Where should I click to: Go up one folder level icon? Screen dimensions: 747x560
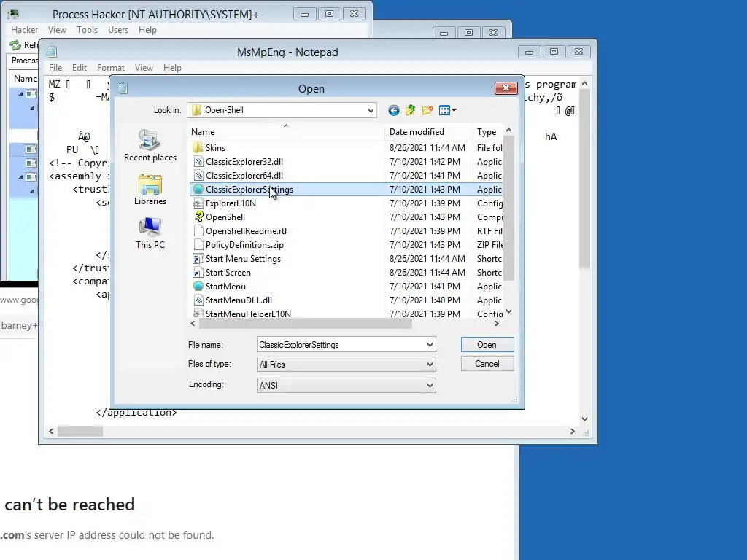point(410,111)
